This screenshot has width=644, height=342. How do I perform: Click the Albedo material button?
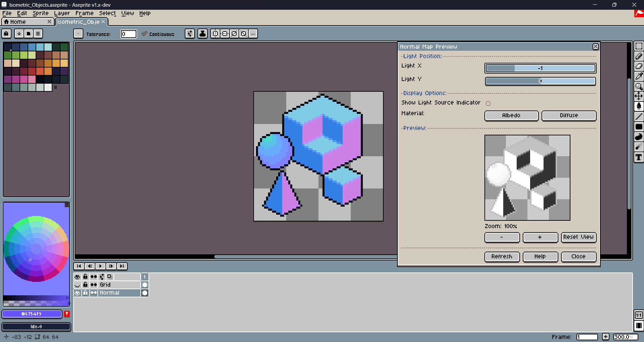[x=511, y=116]
